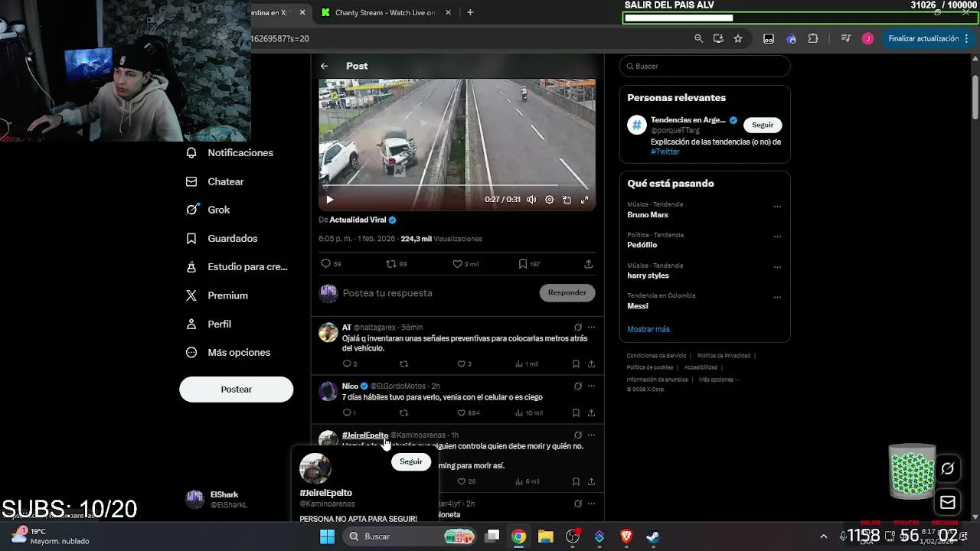Repost Nico's comment
This screenshot has width=980, height=551.
tap(403, 413)
